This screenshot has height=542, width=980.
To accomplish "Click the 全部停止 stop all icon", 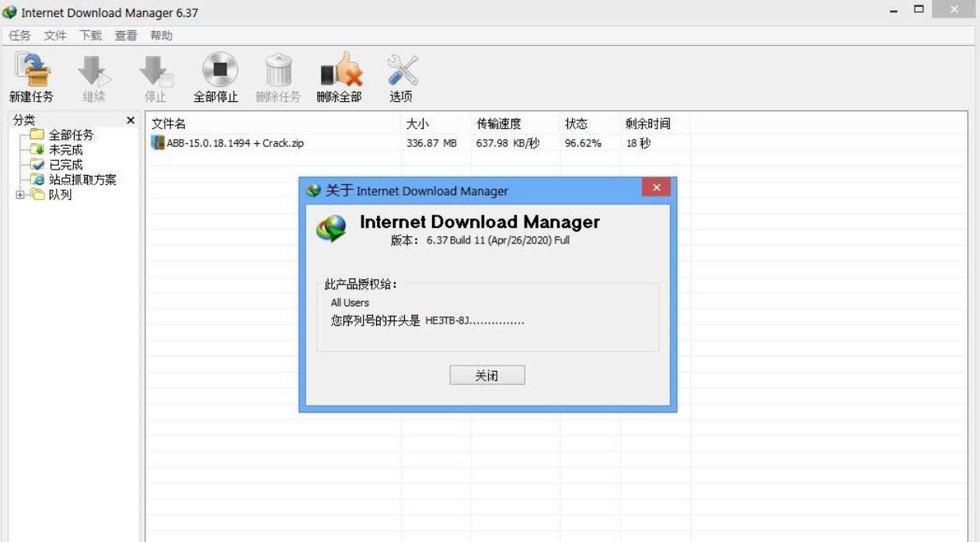I will 219,70.
